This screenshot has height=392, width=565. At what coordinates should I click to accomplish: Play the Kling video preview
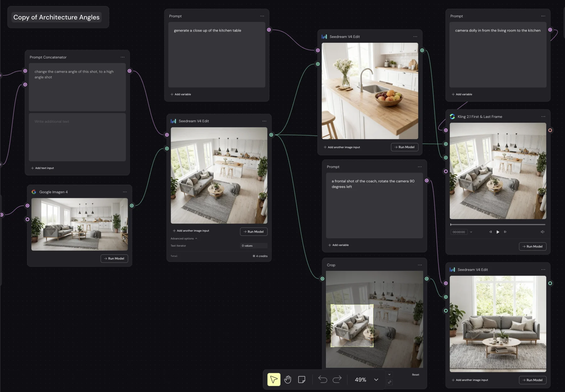(x=498, y=232)
